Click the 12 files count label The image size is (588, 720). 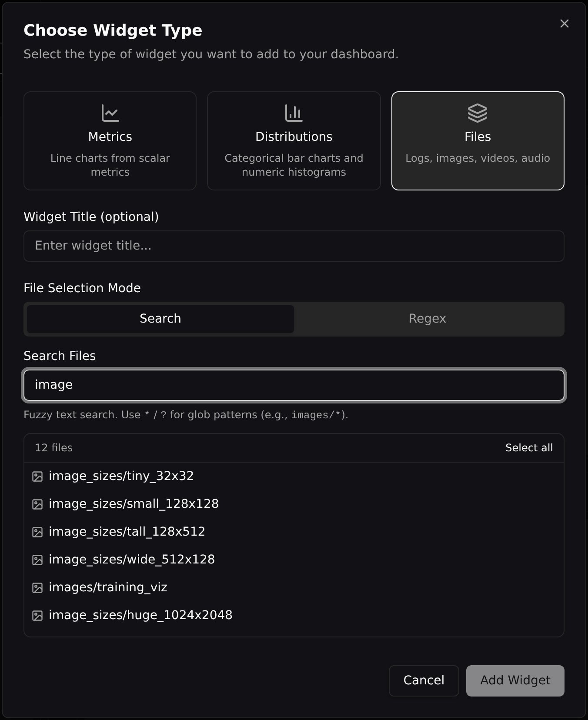pos(53,448)
